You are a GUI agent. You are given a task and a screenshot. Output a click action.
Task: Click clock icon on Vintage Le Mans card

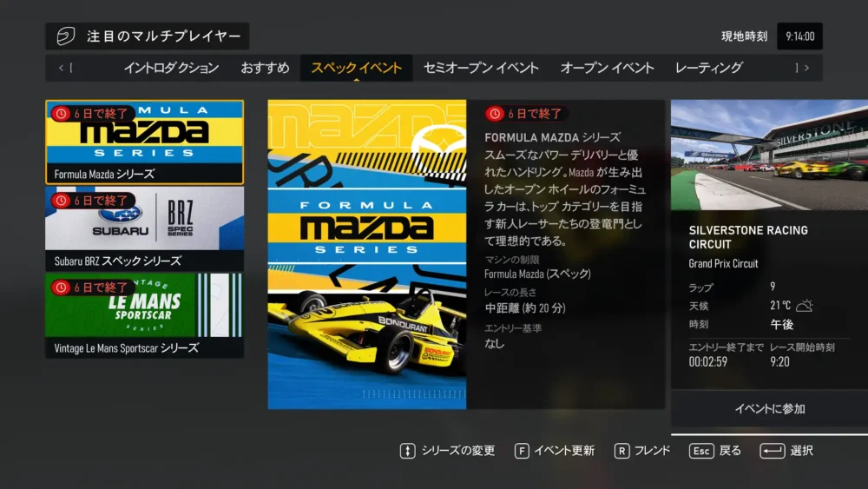coord(61,287)
